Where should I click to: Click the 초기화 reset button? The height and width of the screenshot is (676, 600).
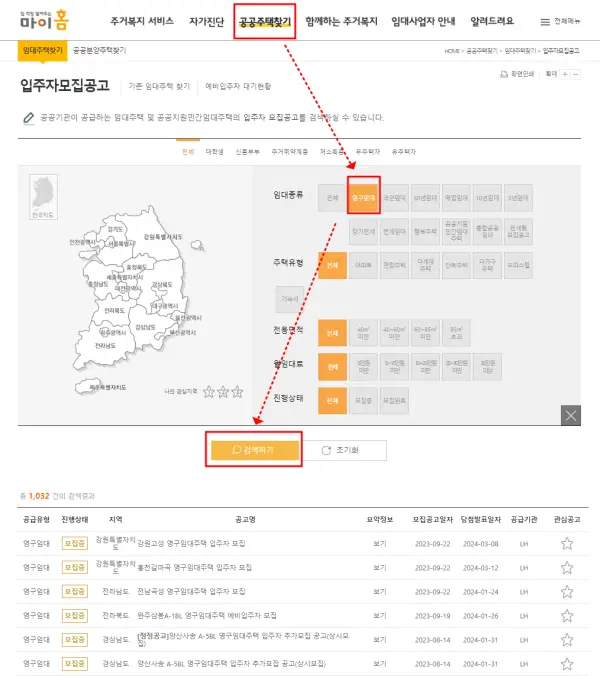coord(344,450)
